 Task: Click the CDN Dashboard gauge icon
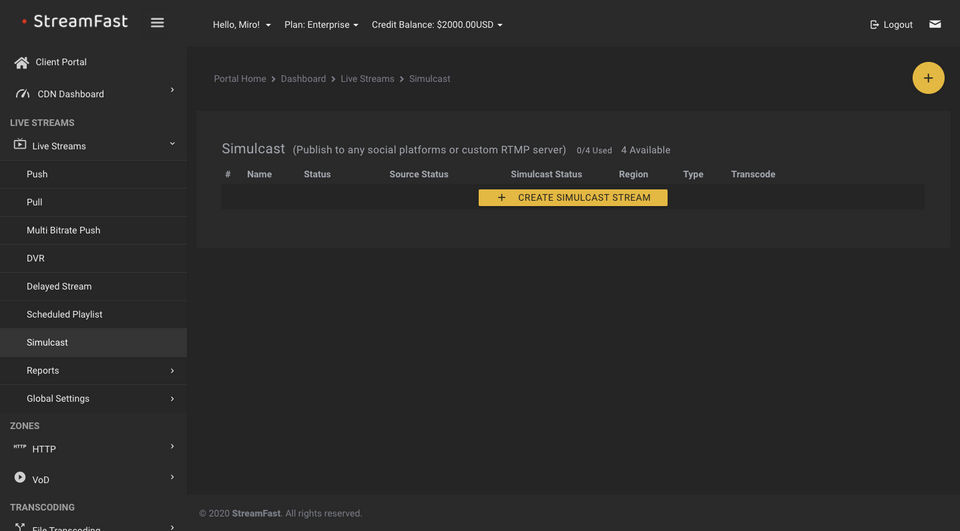tap(21, 94)
